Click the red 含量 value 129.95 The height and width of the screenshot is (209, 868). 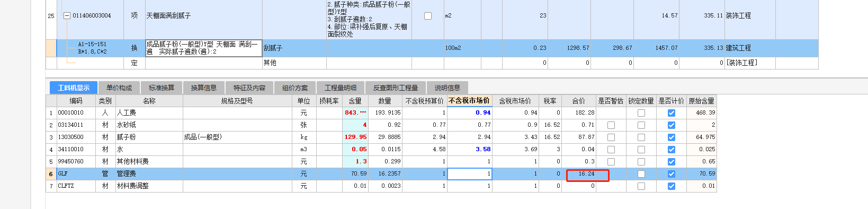[355, 137]
